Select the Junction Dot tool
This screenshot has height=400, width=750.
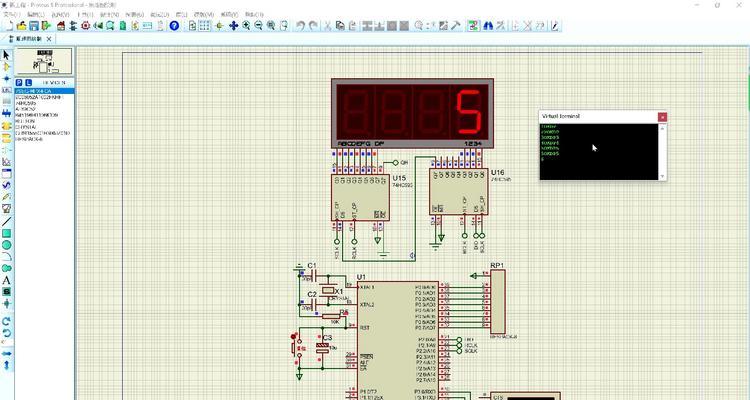(x=6, y=78)
